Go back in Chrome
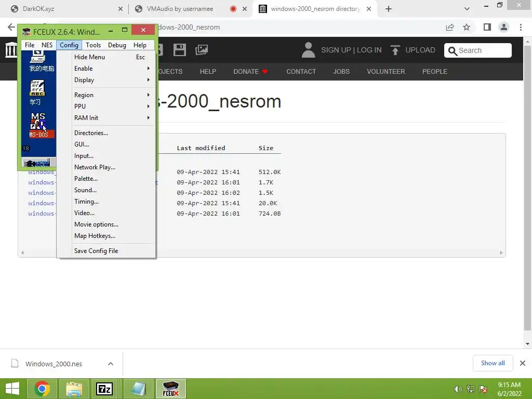 pyautogui.click(x=11, y=27)
